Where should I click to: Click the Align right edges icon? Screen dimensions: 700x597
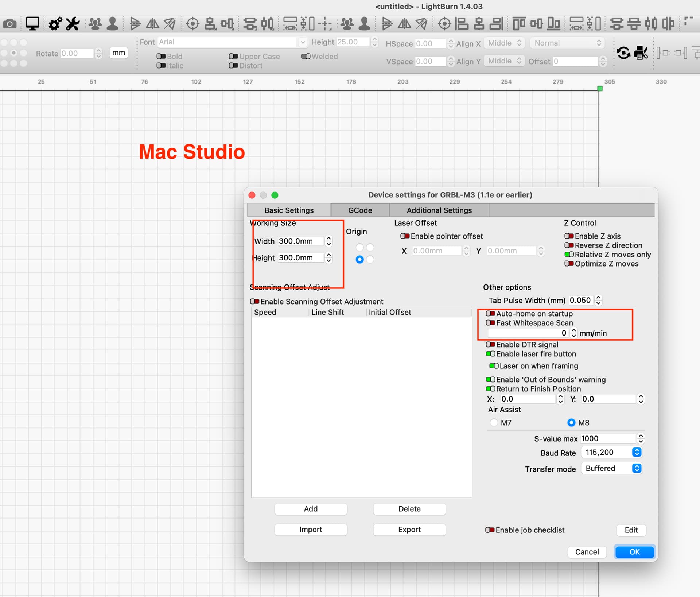tap(496, 24)
